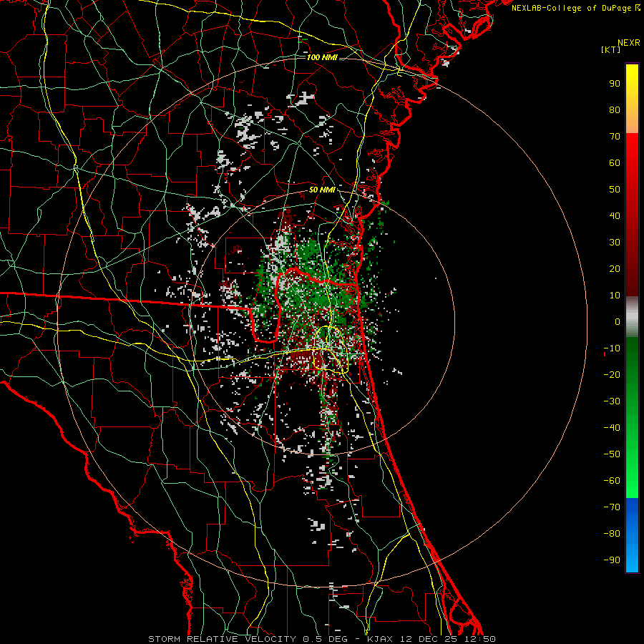Click the 40 value on the velocity scale

tap(615, 215)
